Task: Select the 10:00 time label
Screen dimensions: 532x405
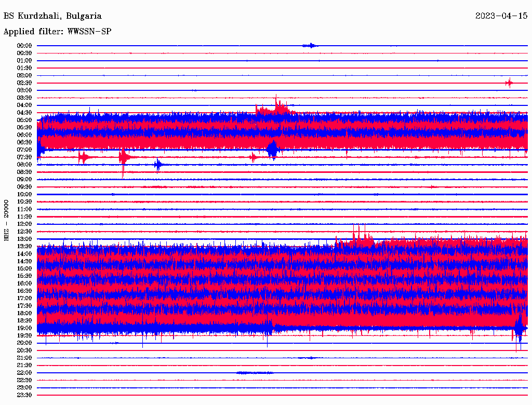Action: 24,194
